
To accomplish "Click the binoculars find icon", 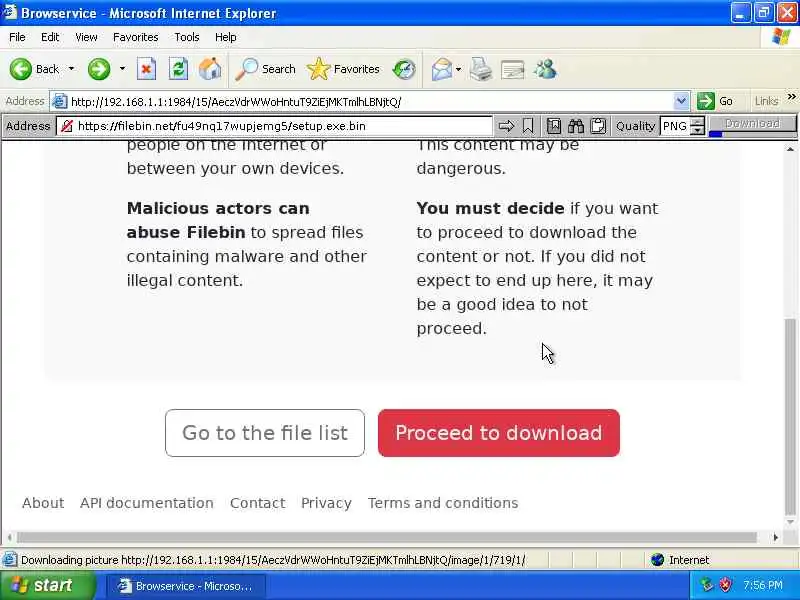I will tap(576, 126).
